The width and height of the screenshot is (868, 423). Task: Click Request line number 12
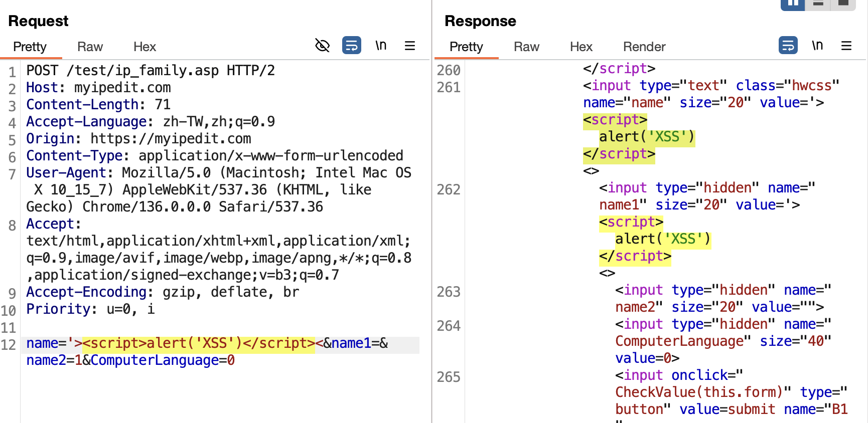click(x=9, y=345)
